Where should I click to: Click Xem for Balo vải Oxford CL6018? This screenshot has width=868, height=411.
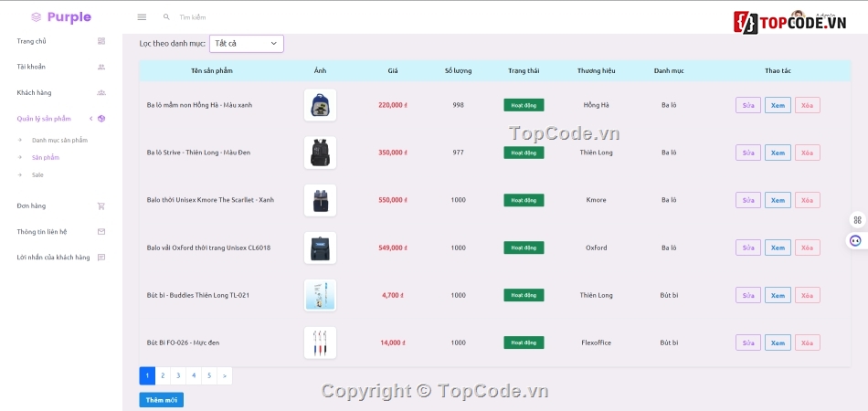[x=778, y=248]
